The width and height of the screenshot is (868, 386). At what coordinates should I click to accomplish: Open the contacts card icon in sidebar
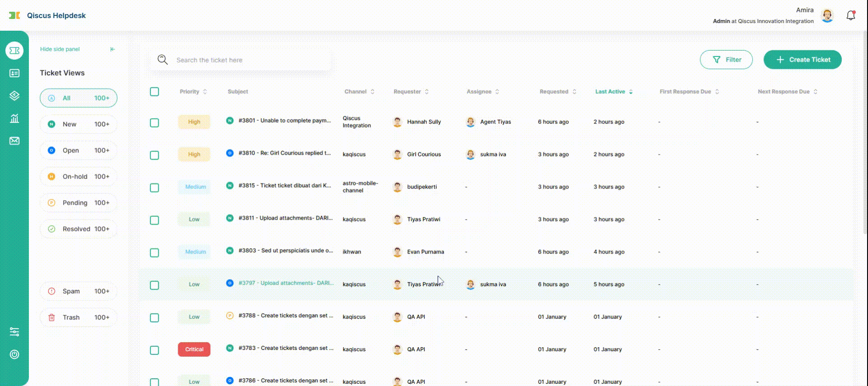coord(14,73)
